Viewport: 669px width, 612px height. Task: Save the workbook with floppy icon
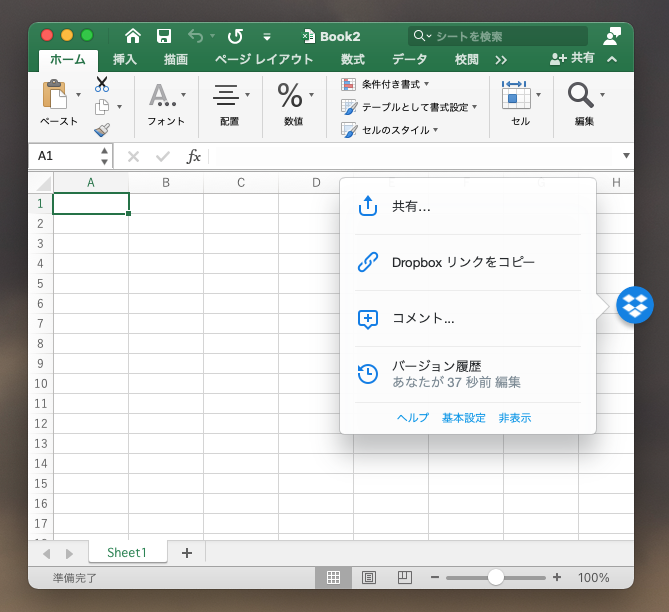164,36
